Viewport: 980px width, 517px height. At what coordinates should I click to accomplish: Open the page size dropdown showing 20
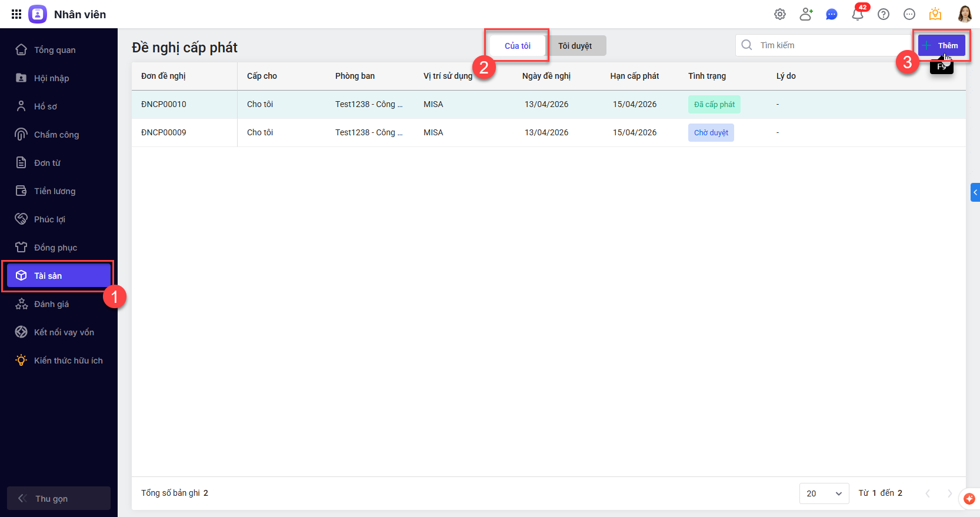coord(824,493)
